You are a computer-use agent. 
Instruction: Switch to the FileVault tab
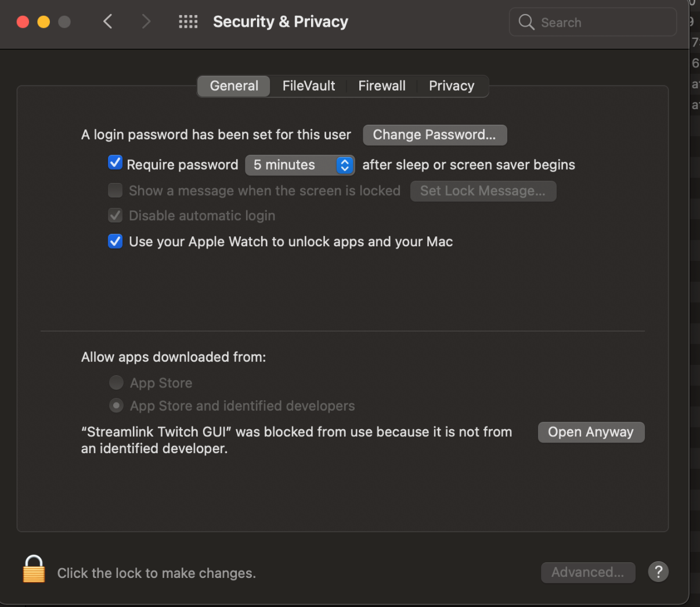click(x=308, y=85)
